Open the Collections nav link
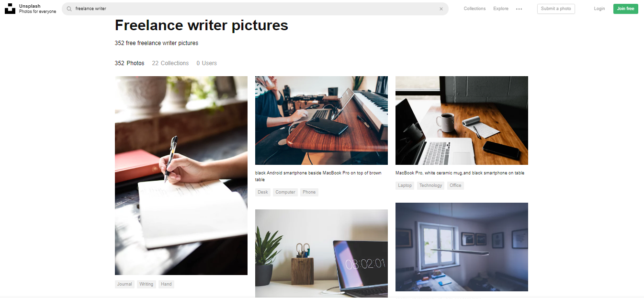Viewport: 644px width, 299px height. click(475, 9)
